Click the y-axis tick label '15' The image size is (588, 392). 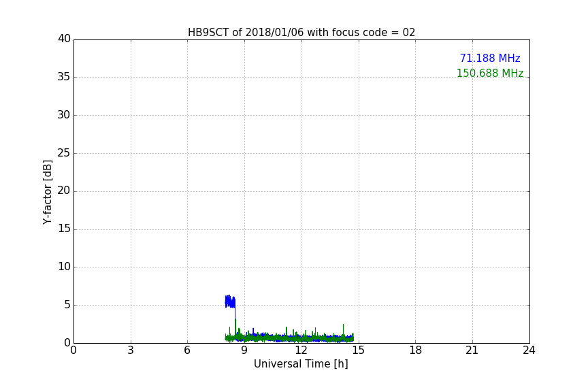[64, 229]
